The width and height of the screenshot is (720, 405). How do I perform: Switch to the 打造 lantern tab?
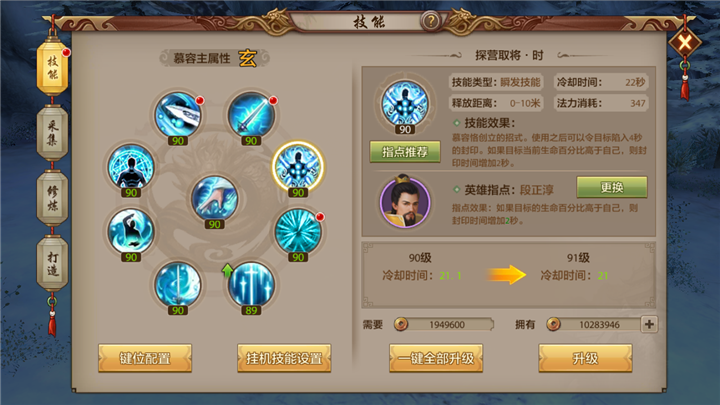tap(52, 264)
